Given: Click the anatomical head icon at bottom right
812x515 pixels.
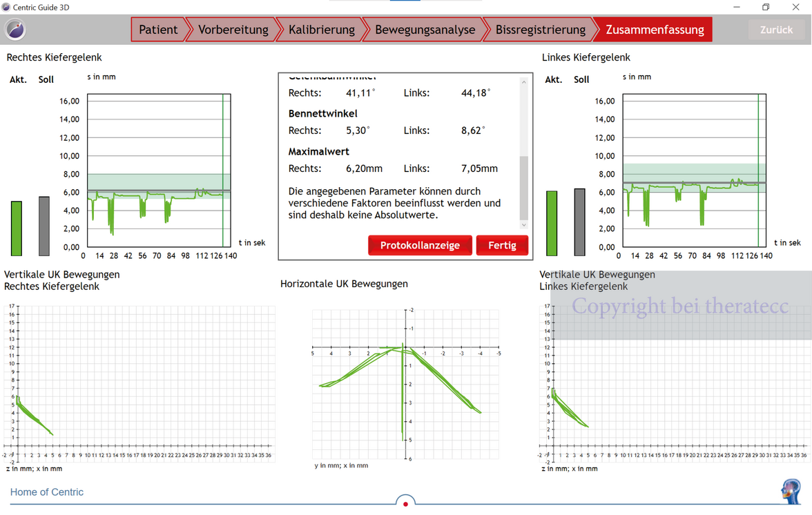Looking at the screenshot, I should pyautogui.click(x=791, y=491).
